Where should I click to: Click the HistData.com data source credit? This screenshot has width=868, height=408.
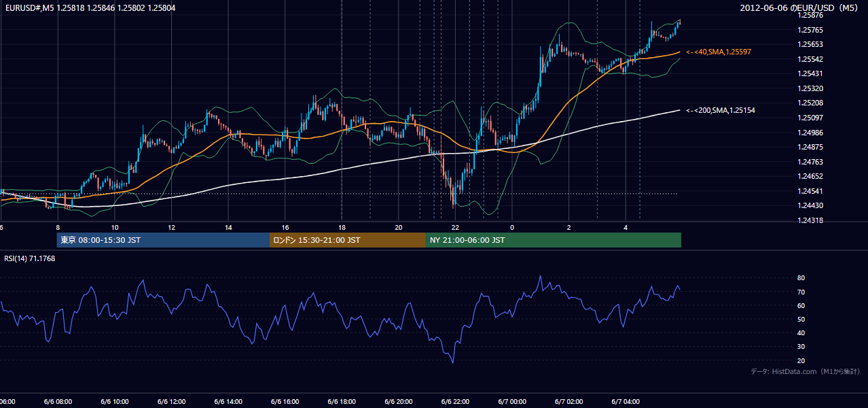[x=806, y=371]
